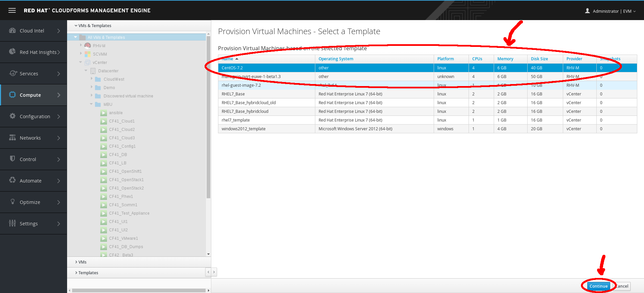Expand the VMs accordion section
The image size is (644, 293).
(x=139, y=262)
